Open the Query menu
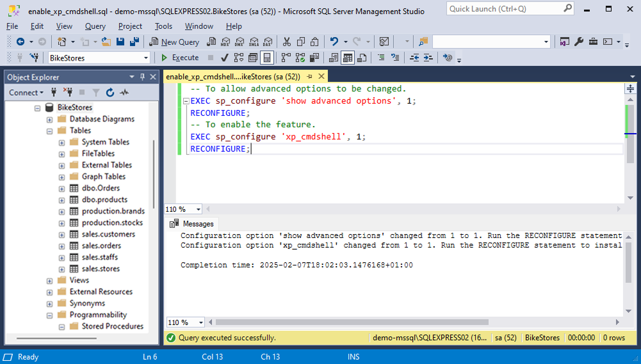Image resolution: width=641 pixels, height=364 pixels. click(95, 26)
